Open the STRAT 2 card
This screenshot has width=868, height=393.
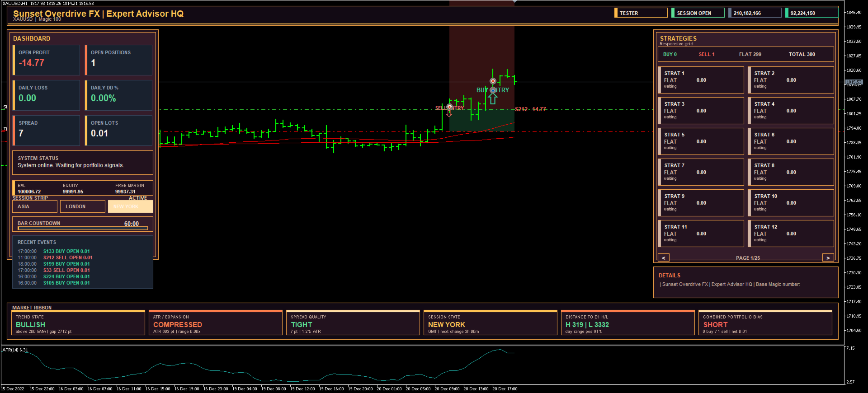point(791,80)
